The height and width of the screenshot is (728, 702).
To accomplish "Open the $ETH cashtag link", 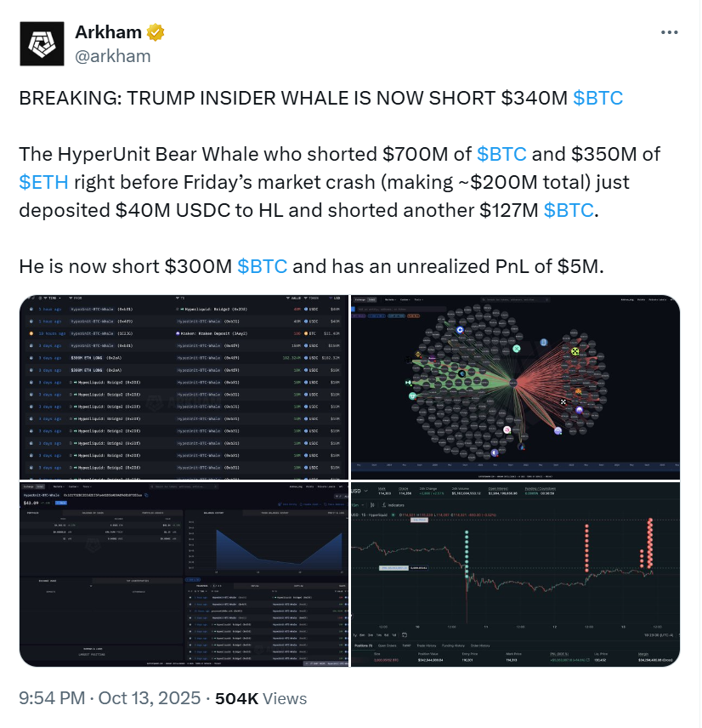I will click(43, 182).
